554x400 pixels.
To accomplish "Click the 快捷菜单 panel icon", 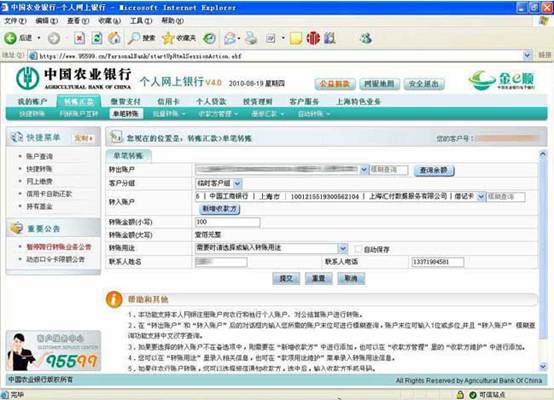I will tap(16, 137).
